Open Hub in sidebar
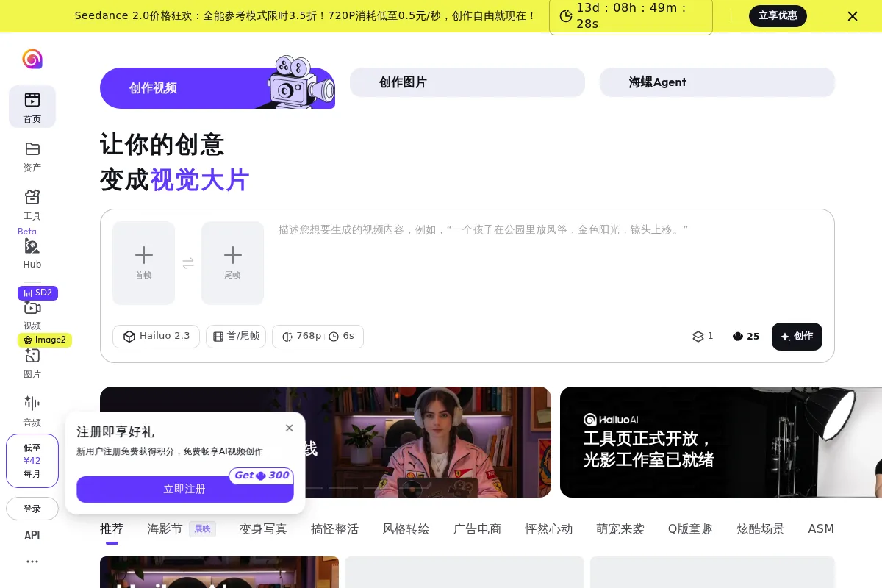 tap(32, 254)
